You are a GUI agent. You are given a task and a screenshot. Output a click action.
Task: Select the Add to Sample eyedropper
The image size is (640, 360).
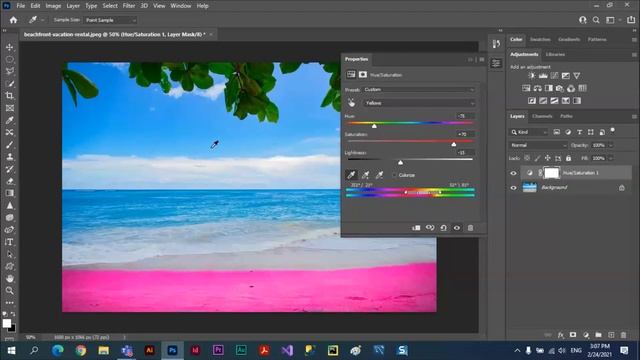(365, 175)
